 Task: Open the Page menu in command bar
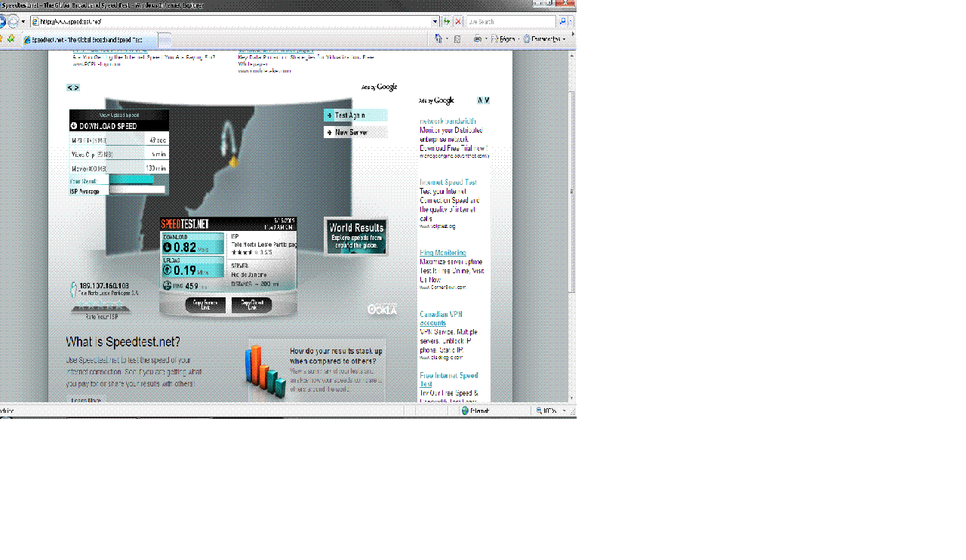(x=504, y=38)
